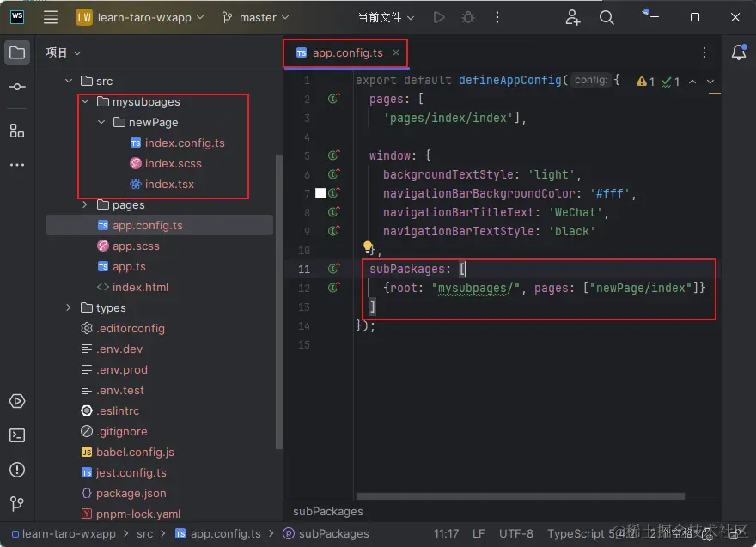Screen dimensions: 756x547
Task: Open the Services tool window
Action: pos(17,401)
